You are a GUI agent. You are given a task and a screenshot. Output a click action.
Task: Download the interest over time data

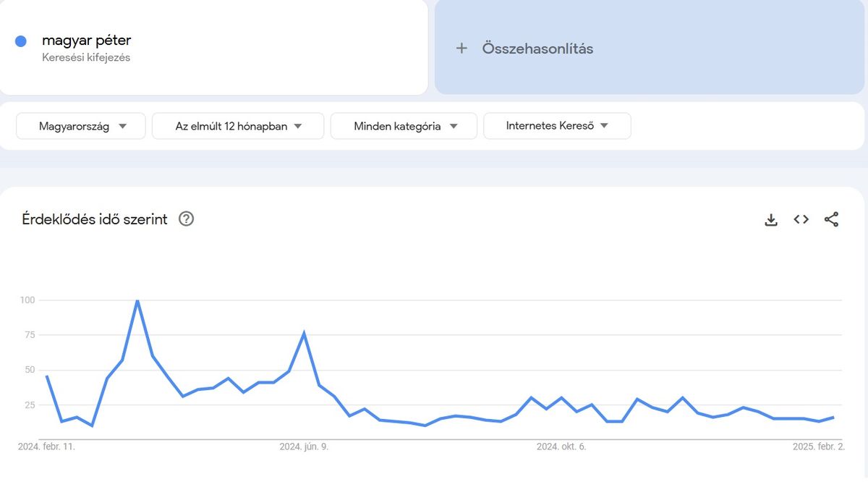(771, 220)
